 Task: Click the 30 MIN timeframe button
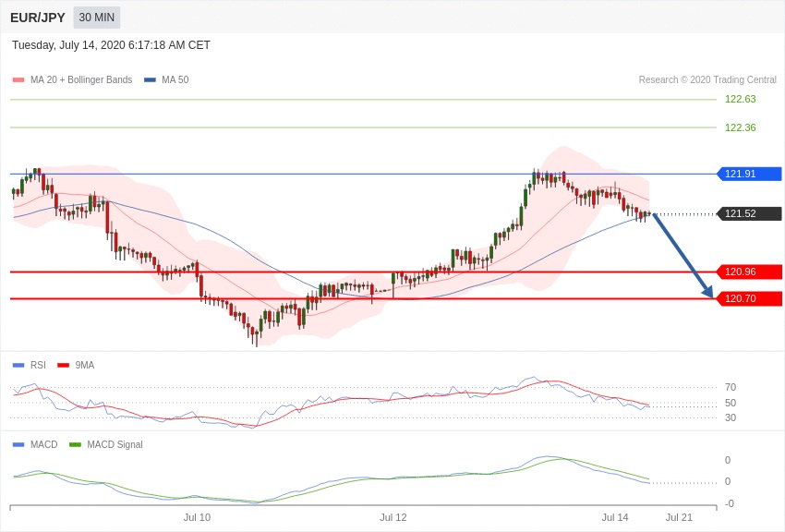(x=96, y=18)
